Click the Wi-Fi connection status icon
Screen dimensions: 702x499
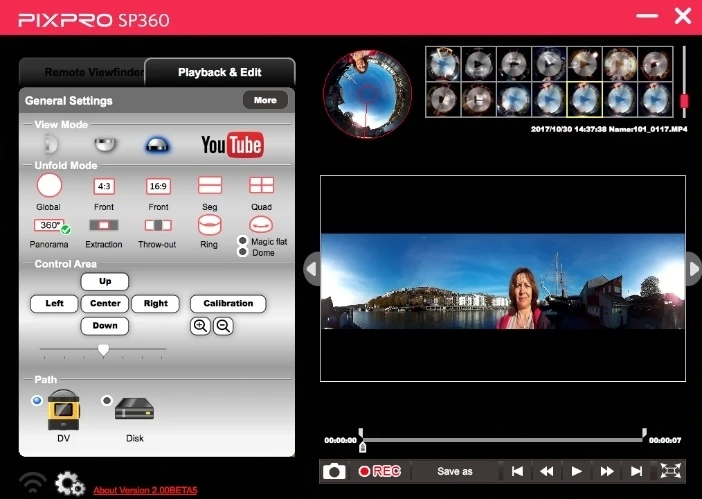(33, 483)
